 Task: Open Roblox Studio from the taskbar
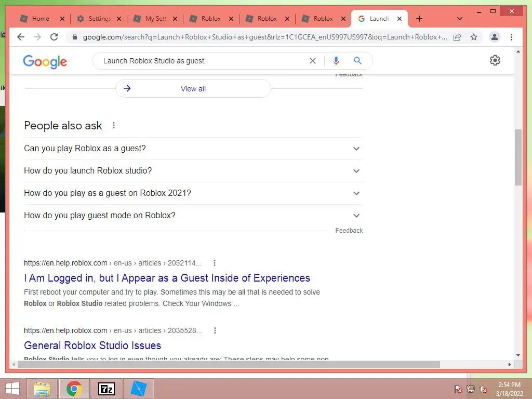click(x=138, y=389)
